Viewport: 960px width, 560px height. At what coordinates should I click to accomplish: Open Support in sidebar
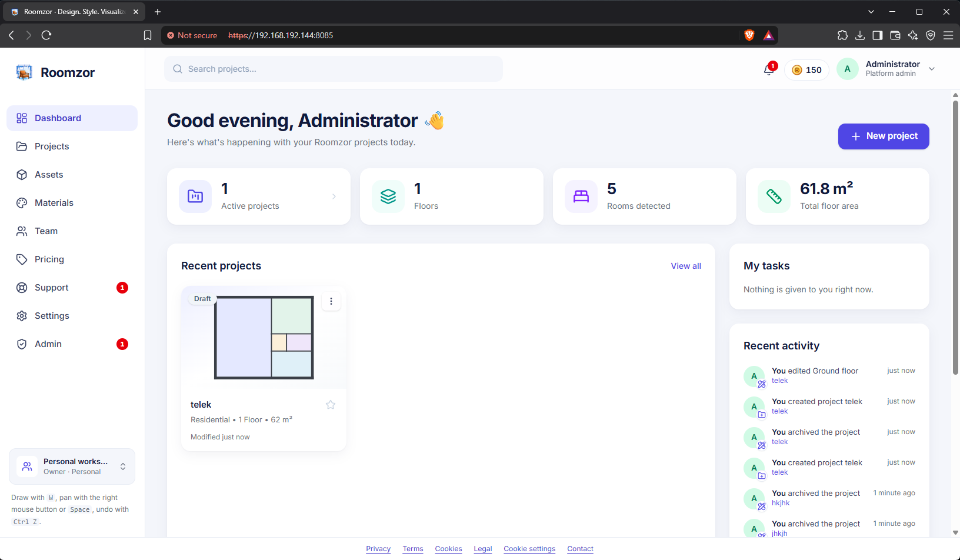click(72, 288)
